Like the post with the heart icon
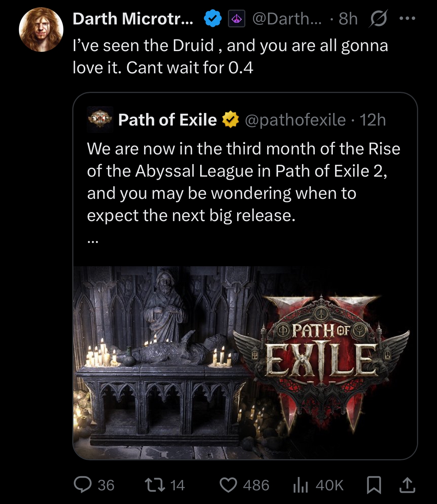Image resolution: width=437 pixels, height=504 pixels. tap(228, 485)
